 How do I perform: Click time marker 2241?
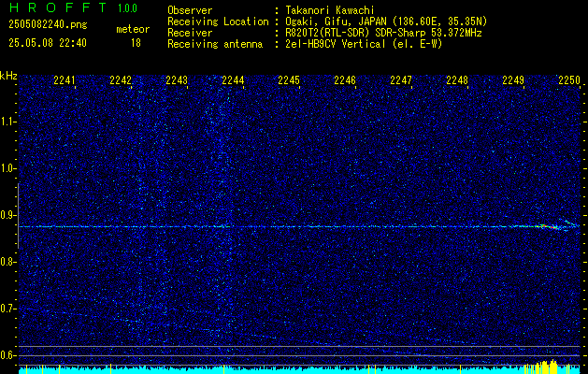pos(65,80)
